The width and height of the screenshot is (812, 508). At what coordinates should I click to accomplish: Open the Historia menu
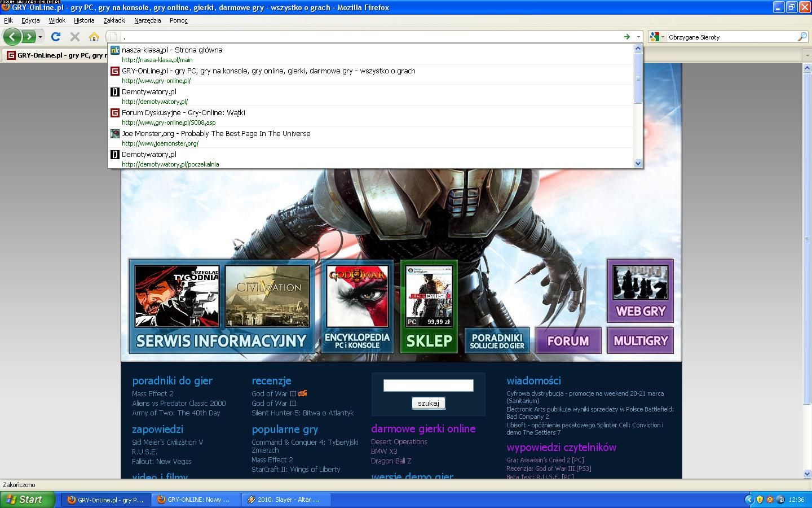click(84, 20)
